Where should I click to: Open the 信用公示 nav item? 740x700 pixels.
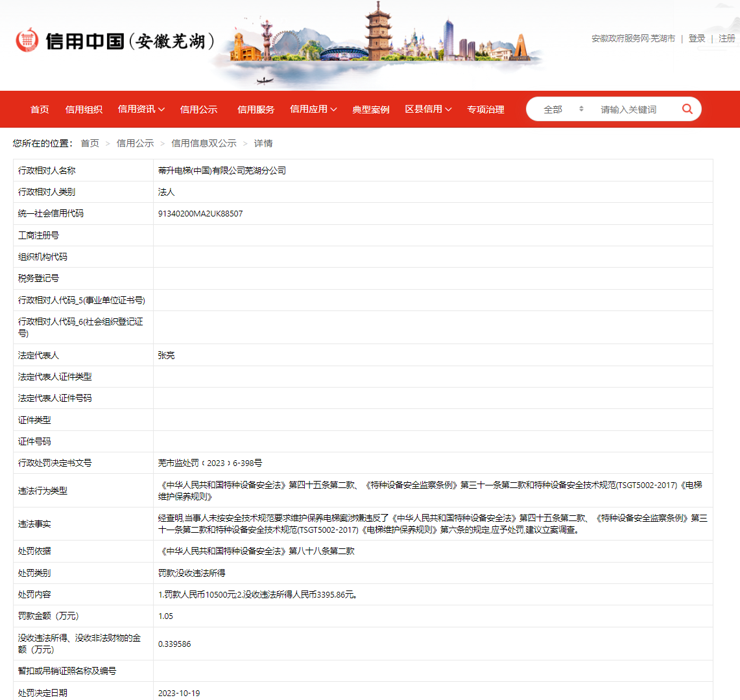(x=198, y=110)
